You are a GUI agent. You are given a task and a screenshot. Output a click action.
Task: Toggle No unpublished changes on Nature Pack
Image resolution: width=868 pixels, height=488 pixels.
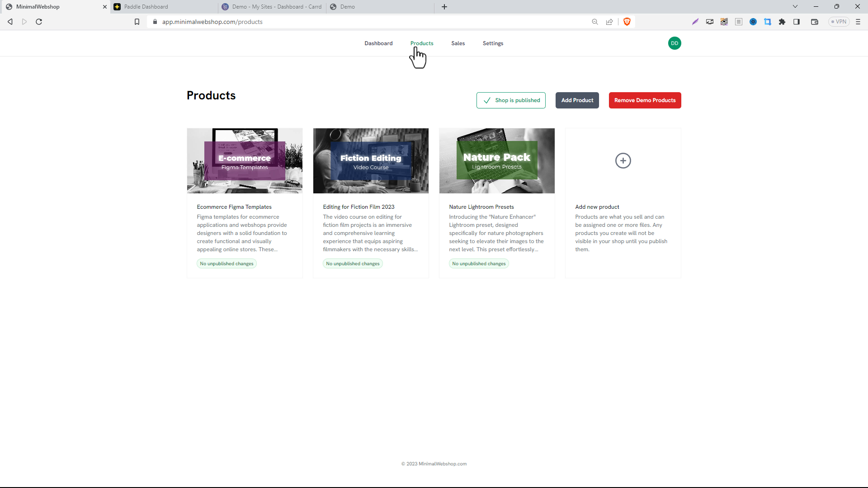point(479,263)
